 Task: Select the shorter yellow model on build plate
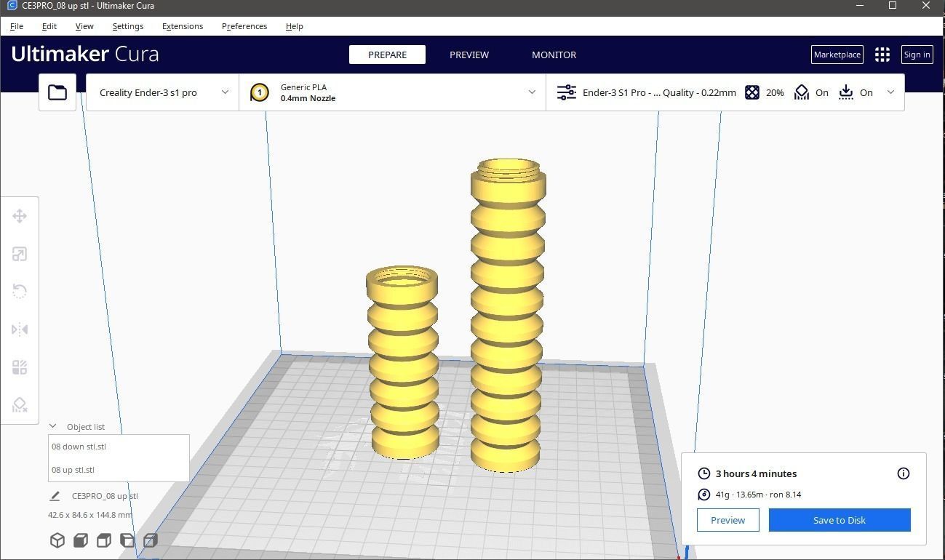402,364
